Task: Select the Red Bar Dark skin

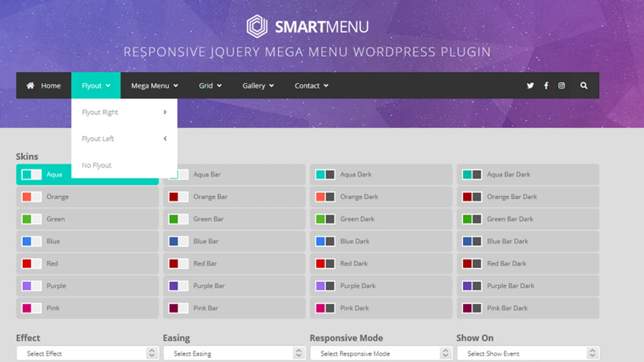Action: click(x=528, y=263)
